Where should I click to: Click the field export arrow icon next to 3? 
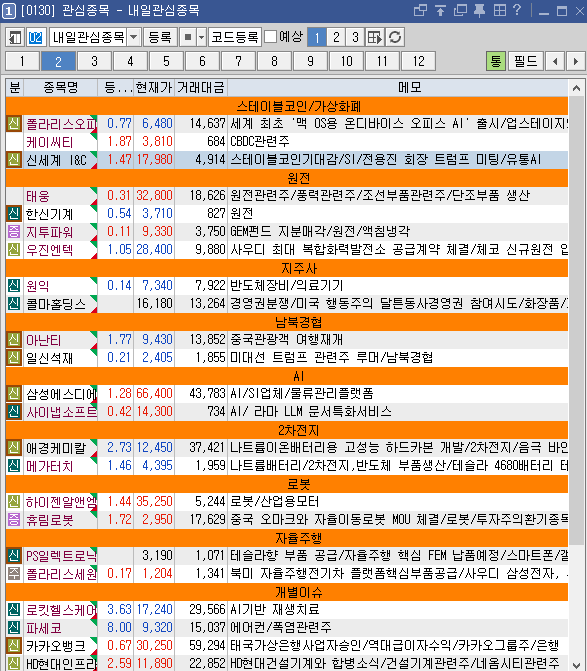coord(375,37)
